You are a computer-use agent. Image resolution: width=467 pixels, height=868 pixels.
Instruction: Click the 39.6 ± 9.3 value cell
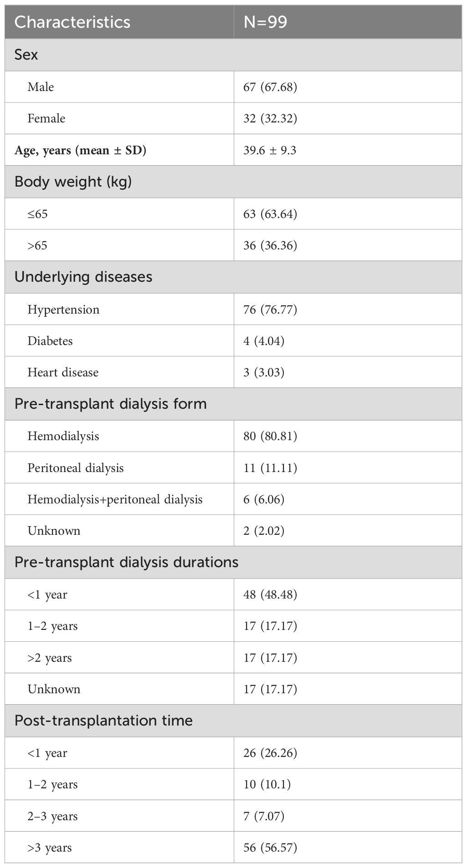(x=270, y=150)
